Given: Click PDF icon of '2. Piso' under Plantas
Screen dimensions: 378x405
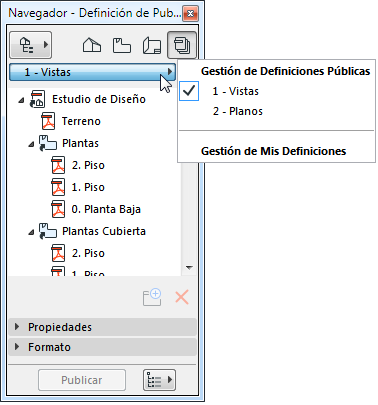Looking at the screenshot, I should click(x=58, y=165).
